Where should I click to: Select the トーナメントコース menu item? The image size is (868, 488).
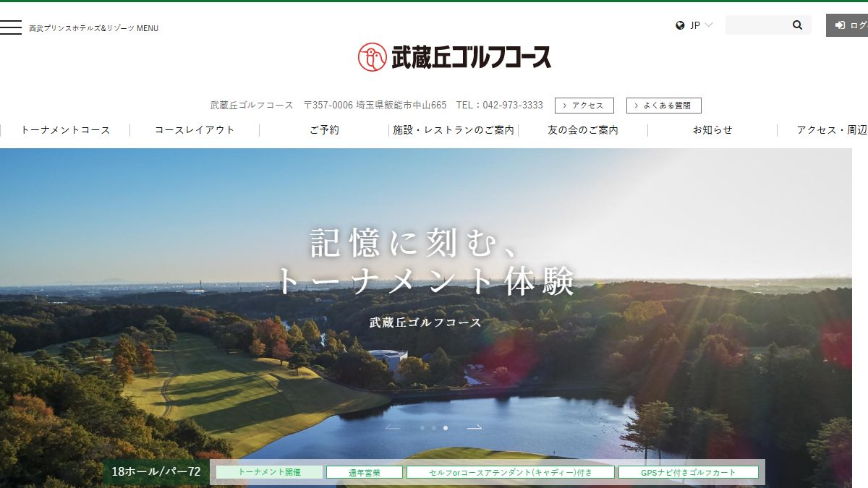click(65, 130)
